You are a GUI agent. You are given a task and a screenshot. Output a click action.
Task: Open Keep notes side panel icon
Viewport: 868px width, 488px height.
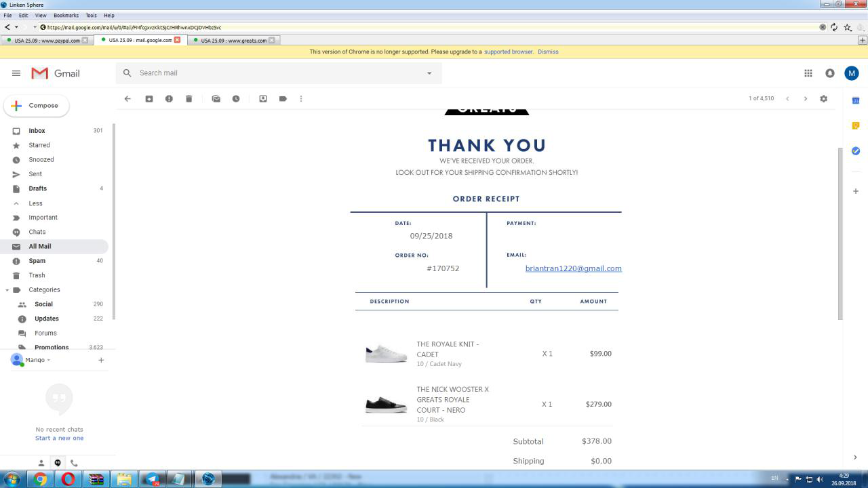pyautogui.click(x=856, y=125)
